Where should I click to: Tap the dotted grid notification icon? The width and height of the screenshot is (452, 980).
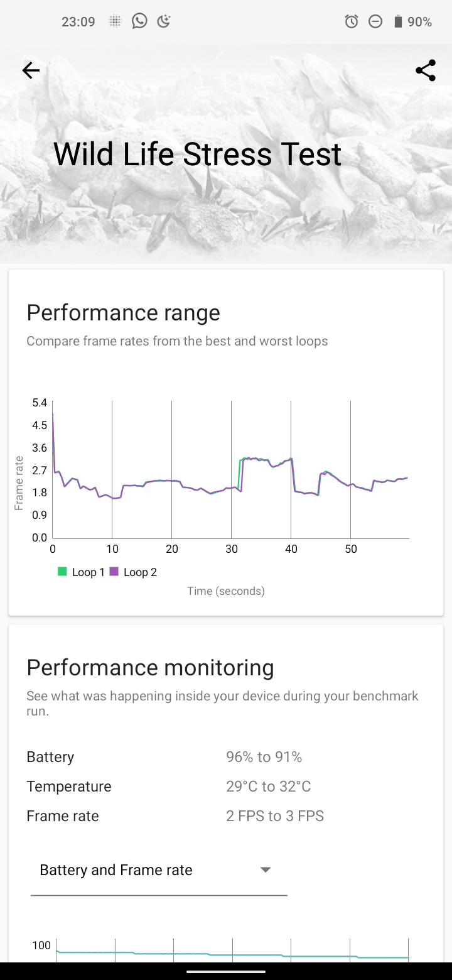click(115, 22)
